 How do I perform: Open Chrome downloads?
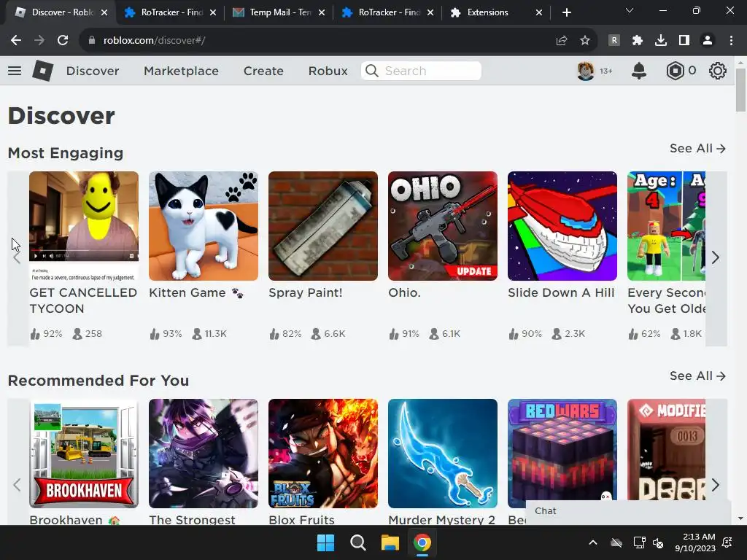[x=661, y=41]
